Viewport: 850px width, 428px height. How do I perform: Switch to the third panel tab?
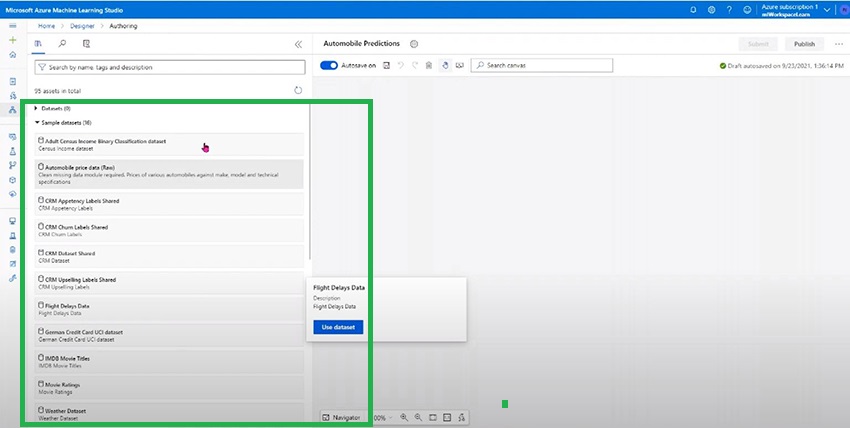point(86,44)
